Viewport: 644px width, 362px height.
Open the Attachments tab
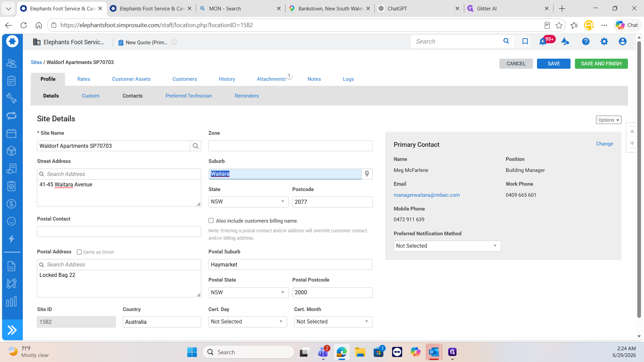[x=271, y=79]
